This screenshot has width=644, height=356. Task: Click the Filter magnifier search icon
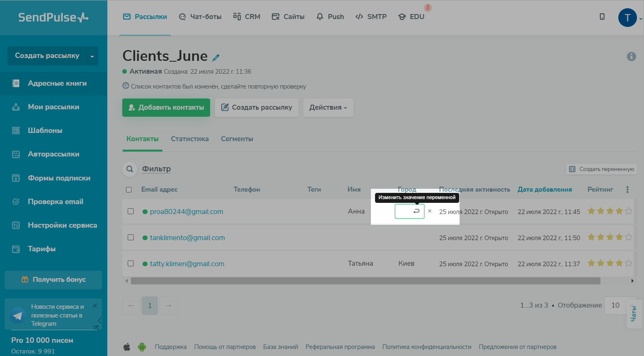click(130, 169)
